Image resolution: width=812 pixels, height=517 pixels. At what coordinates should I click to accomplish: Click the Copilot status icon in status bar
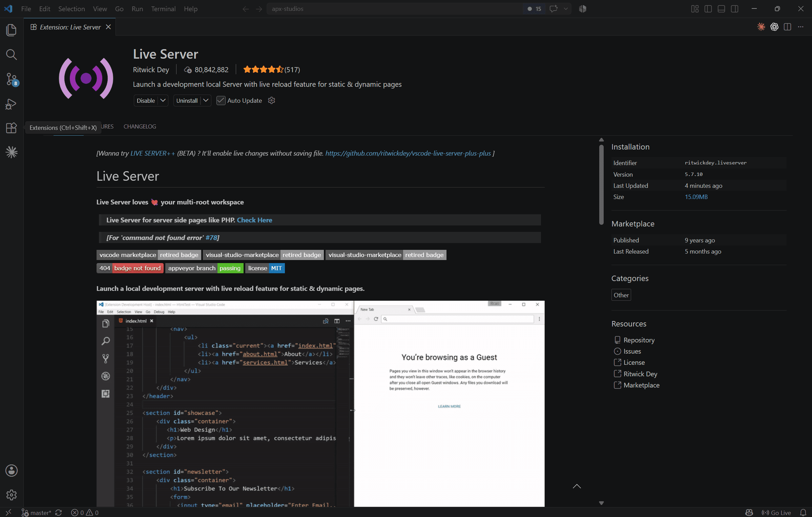pyautogui.click(x=749, y=513)
